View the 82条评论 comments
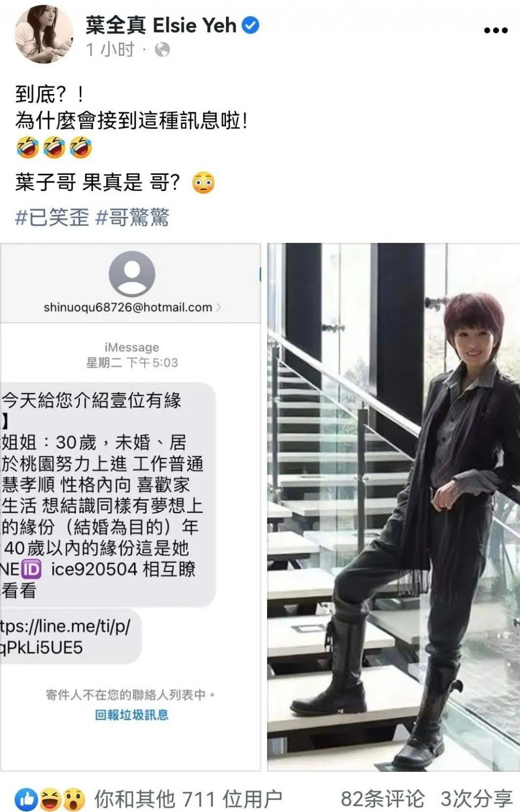 click(x=382, y=799)
